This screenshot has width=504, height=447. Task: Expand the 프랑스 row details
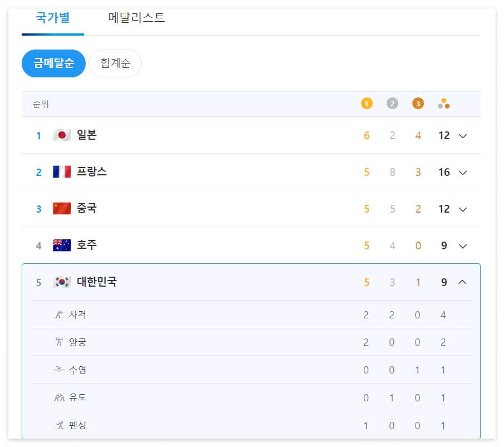pos(462,172)
